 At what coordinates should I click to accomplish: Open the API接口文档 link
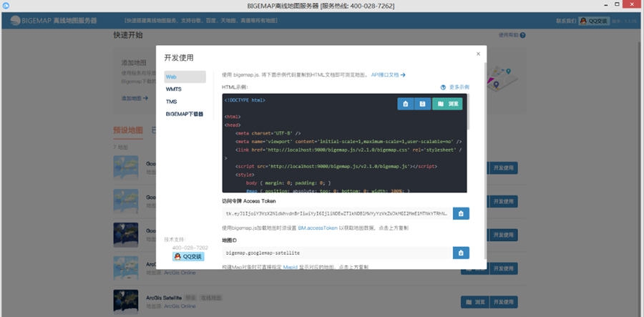pos(388,74)
